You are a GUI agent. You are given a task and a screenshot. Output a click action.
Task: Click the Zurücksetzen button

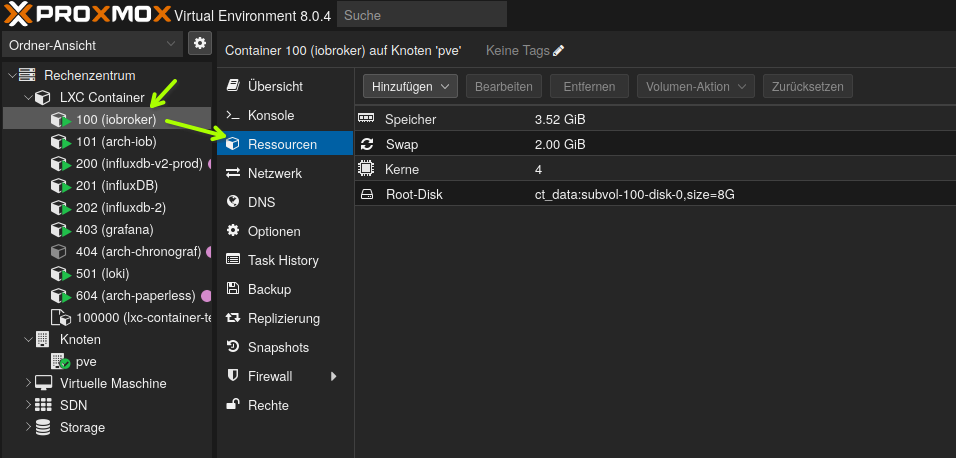point(807,87)
